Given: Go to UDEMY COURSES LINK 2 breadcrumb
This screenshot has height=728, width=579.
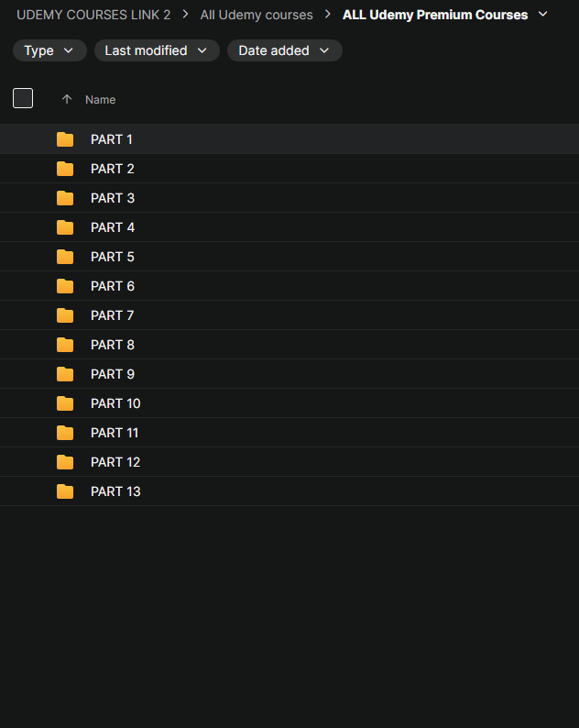Looking at the screenshot, I should 93,15.
